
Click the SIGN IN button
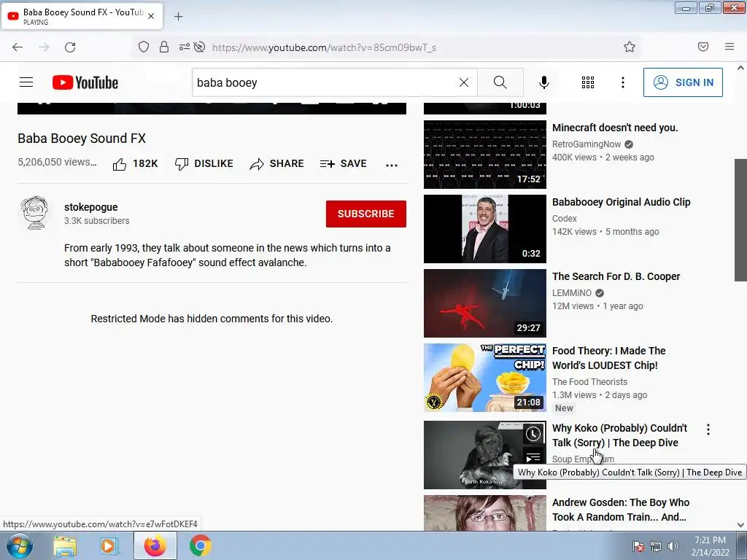pyautogui.click(x=683, y=82)
